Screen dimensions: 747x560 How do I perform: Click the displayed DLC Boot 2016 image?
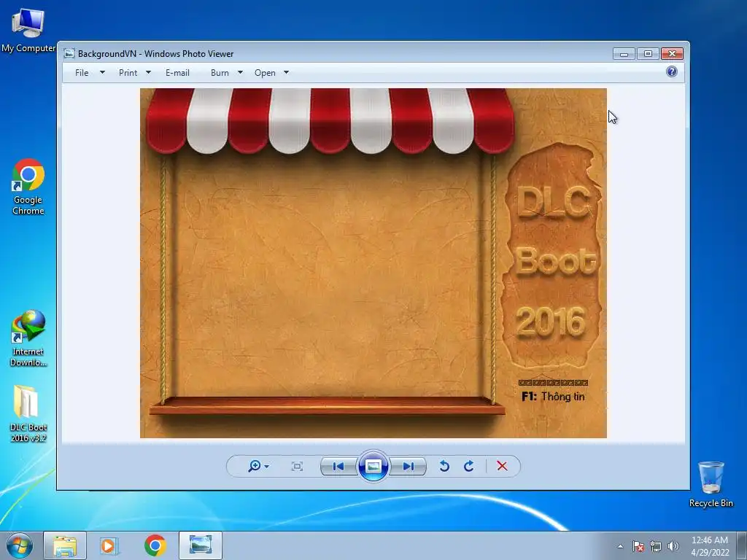click(x=373, y=262)
